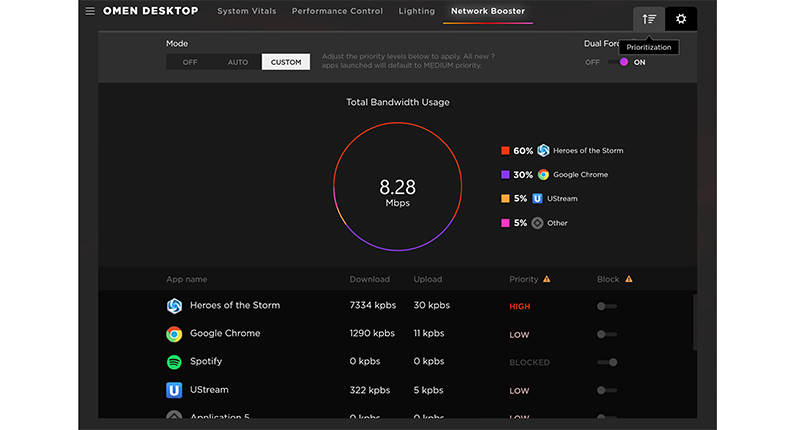Click the Other legend icon
Viewport: 795px width, 430px height.
(537, 223)
